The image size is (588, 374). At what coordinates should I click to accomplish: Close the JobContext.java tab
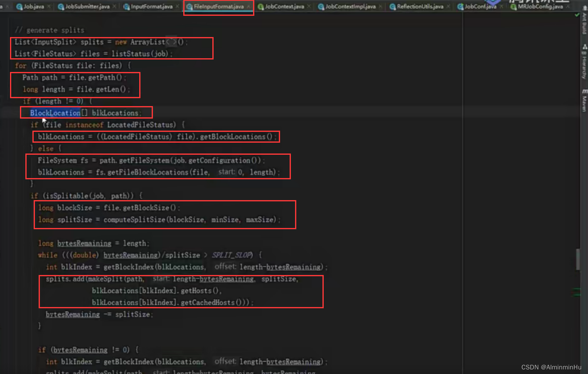coord(309,7)
